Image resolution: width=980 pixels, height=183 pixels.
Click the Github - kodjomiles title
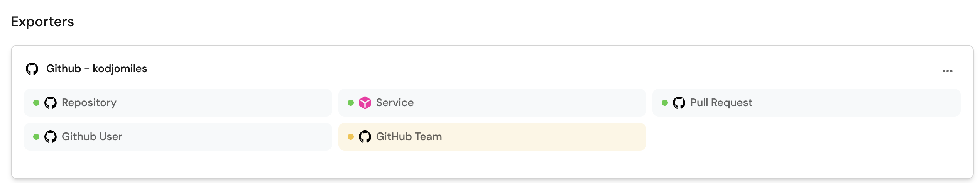click(96, 69)
